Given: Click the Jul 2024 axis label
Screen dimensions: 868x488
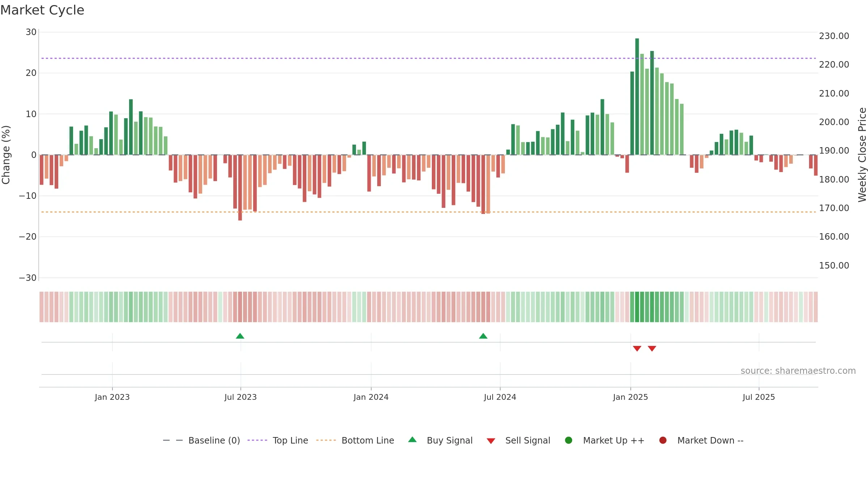Looking at the screenshot, I should pyautogui.click(x=500, y=397).
